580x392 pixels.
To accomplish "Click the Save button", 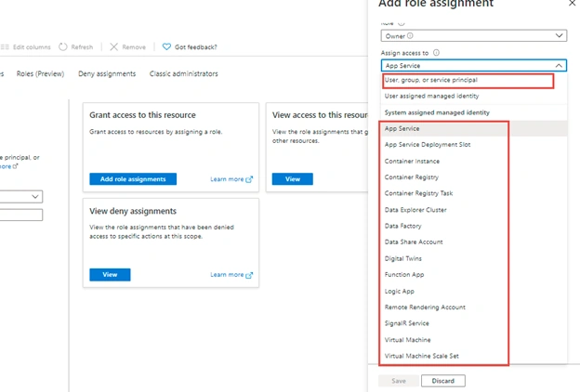I will click(399, 381).
